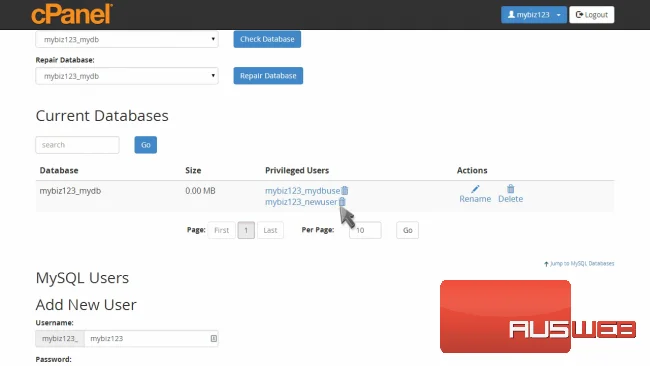This screenshot has height=366, width=650.
Task: Click the Delete link for mybiz123_mydb
Action: (511, 199)
